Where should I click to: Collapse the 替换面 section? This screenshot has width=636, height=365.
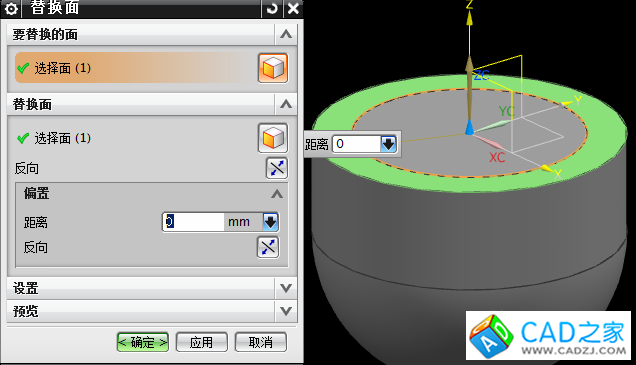pyautogui.click(x=286, y=104)
